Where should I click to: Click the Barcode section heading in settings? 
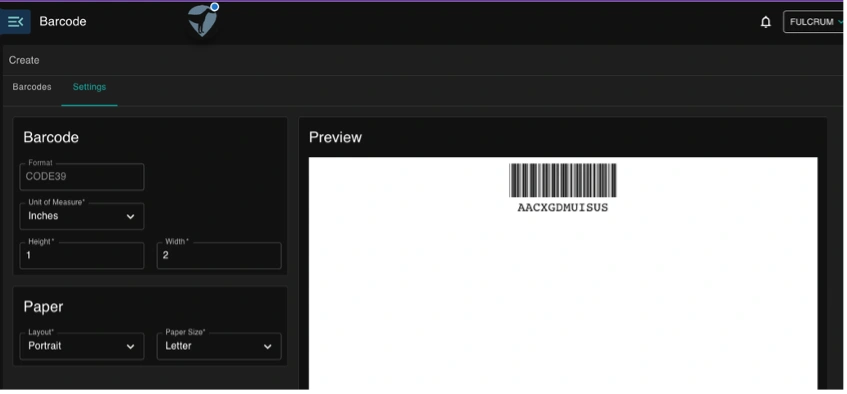pyautogui.click(x=51, y=137)
